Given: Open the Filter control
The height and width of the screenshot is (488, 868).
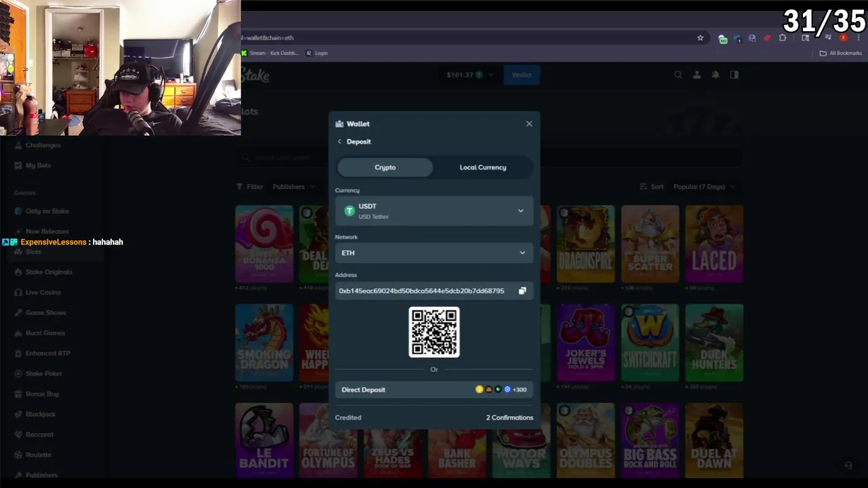Looking at the screenshot, I should point(249,187).
